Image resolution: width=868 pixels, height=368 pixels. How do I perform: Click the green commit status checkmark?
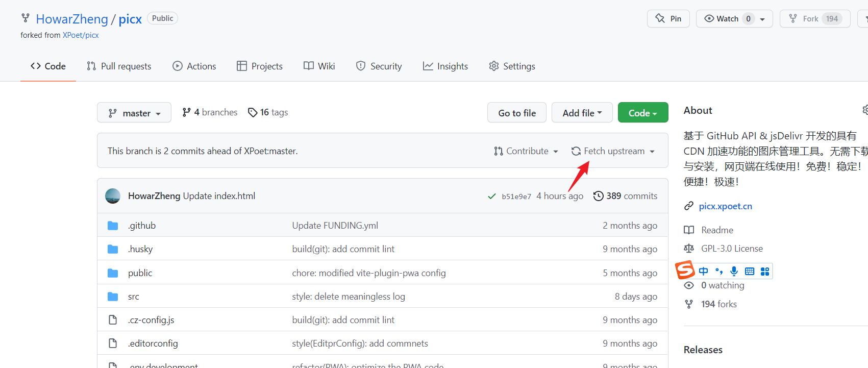coord(492,197)
